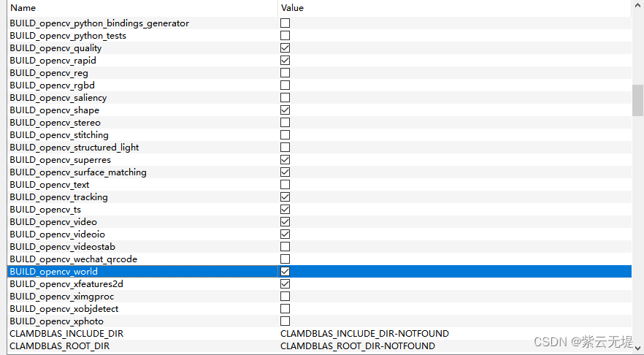The height and width of the screenshot is (355, 644).
Task: Select BUILD_opencv_videostab row name
Action: point(63,247)
